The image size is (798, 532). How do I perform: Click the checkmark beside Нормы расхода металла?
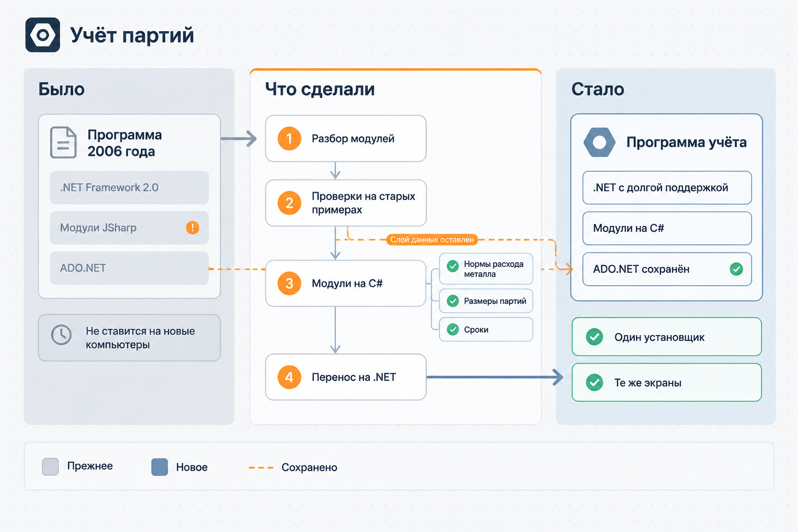point(453,265)
